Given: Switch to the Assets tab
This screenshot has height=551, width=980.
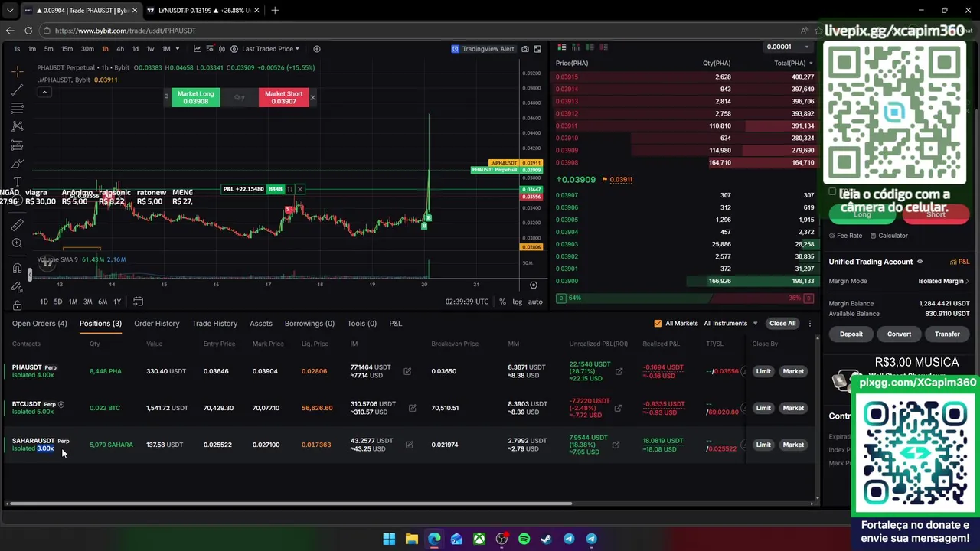Looking at the screenshot, I should tap(261, 324).
